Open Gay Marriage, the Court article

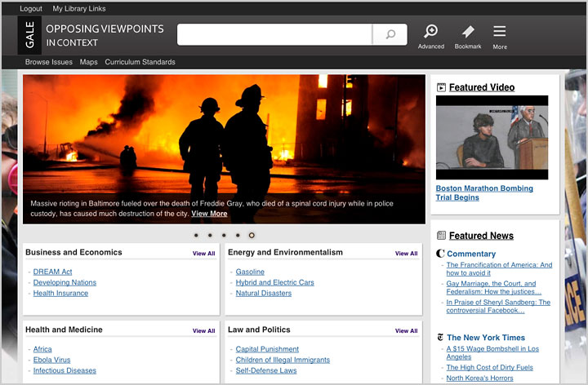pos(494,288)
